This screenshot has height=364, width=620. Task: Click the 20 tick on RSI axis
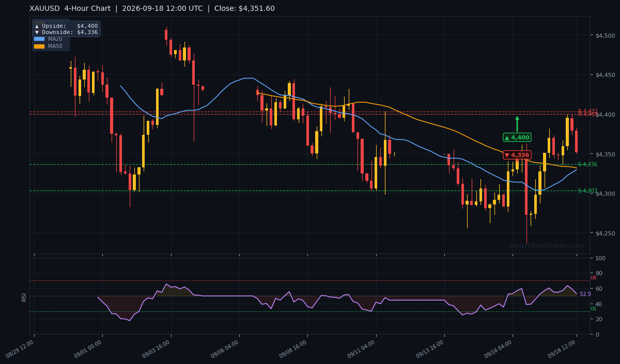pos(598,319)
